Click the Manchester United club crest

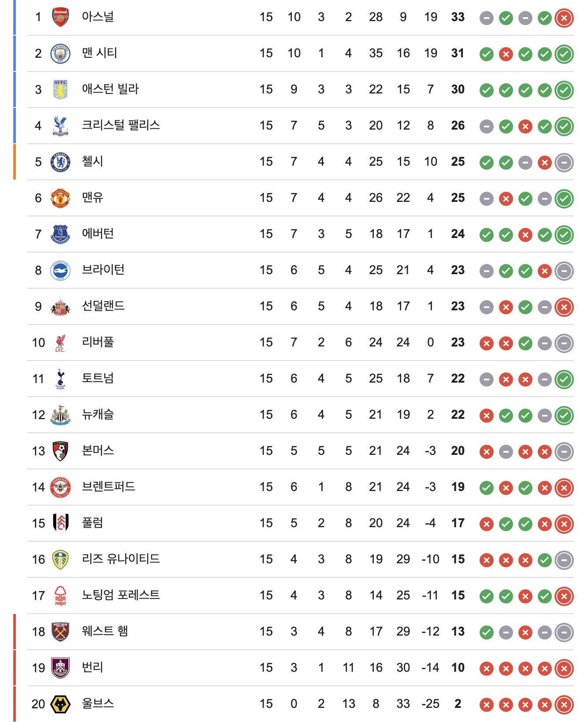[60, 198]
